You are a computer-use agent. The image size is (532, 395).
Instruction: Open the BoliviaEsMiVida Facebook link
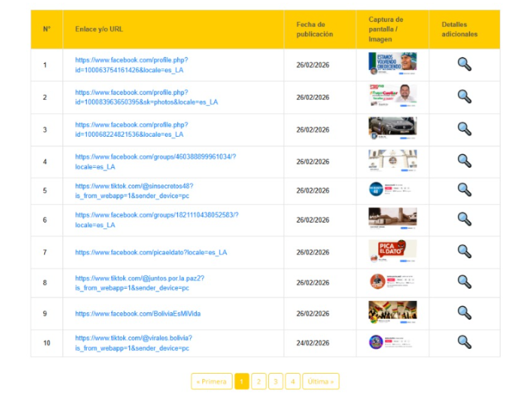(x=137, y=314)
